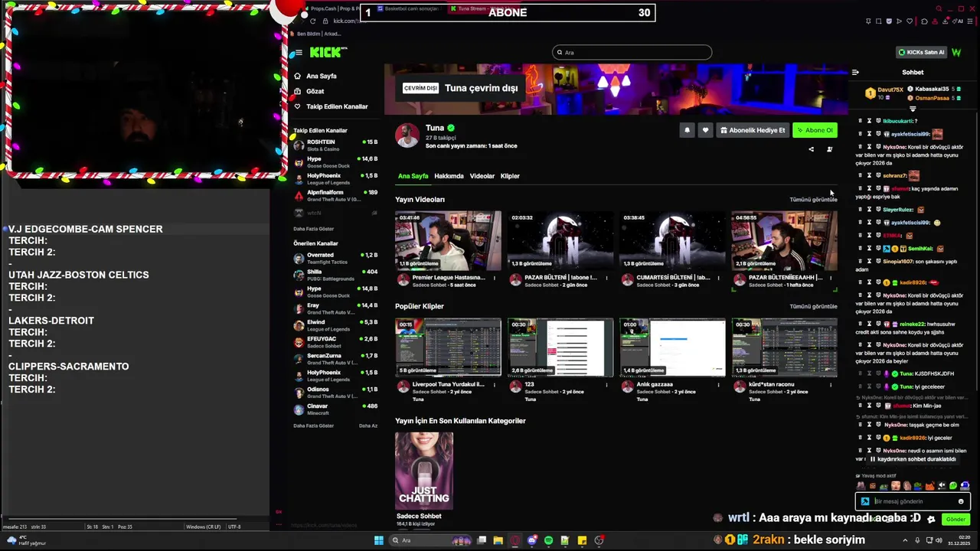Screen dimensions: 980x551
Task: Open Alpnfinalform channel in followed list
Action: click(x=335, y=195)
